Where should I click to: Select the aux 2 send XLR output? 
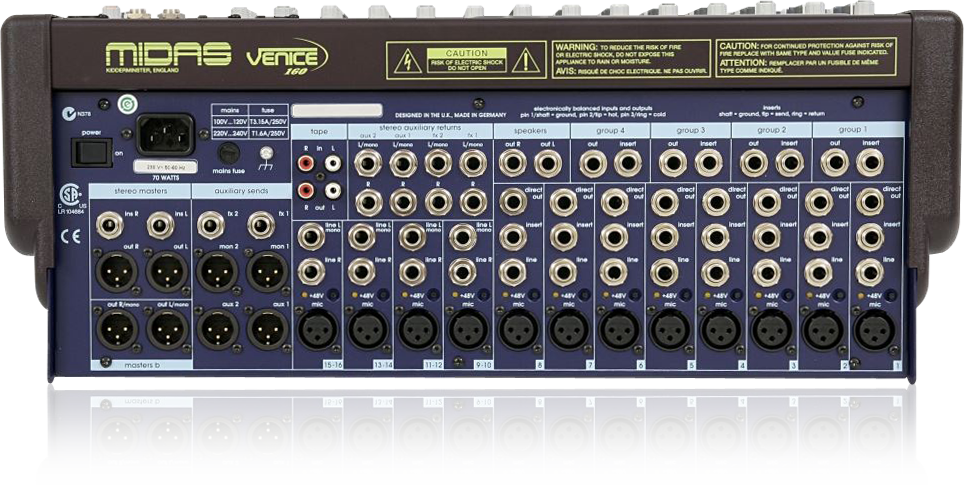coord(218,329)
